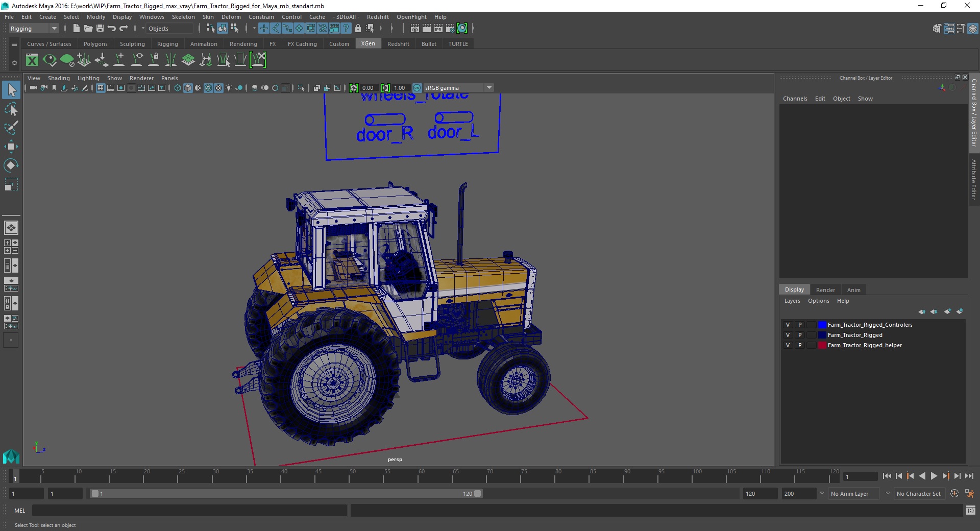Image resolution: width=980 pixels, height=531 pixels.
Task: Open the Rigging menu set dropdown
Action: (x=34, y=29)
